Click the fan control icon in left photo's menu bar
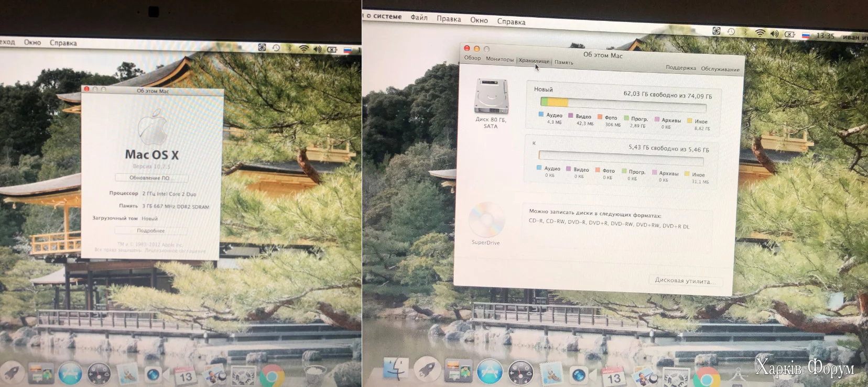Screen dimensions: 868x387 pyautogui.click(x=262, y=47)
